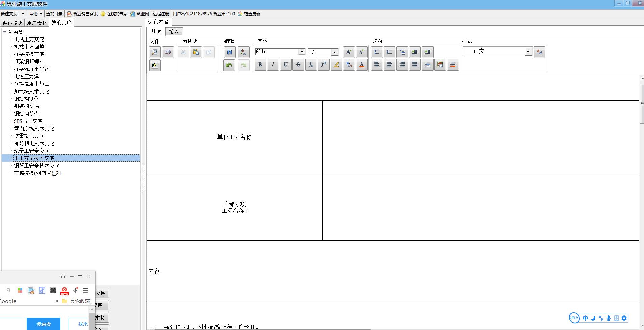Click the 远程注册 button
The height and width of the screenshot is (330, 644).
point(161,14)
